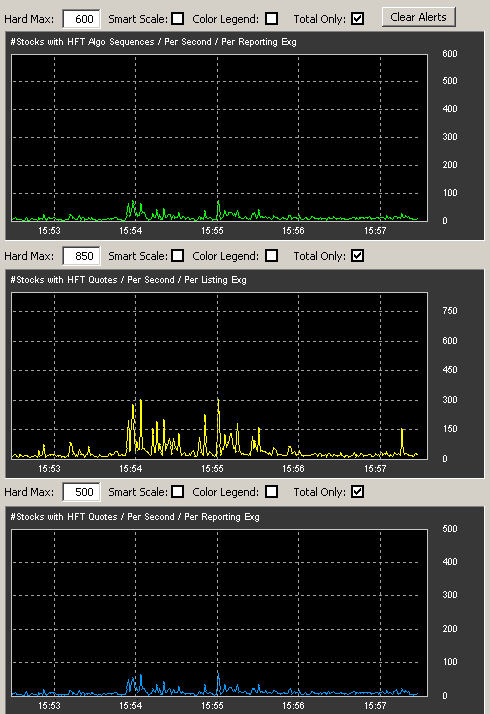Enable Color Legend for the bottom Quotes chart
490x714 pixels.
point(271,492)
